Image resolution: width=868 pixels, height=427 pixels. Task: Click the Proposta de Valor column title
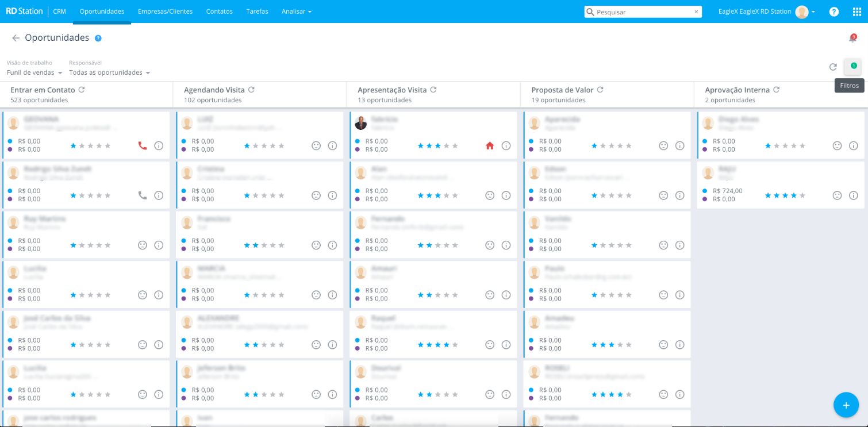coord(562,90)
